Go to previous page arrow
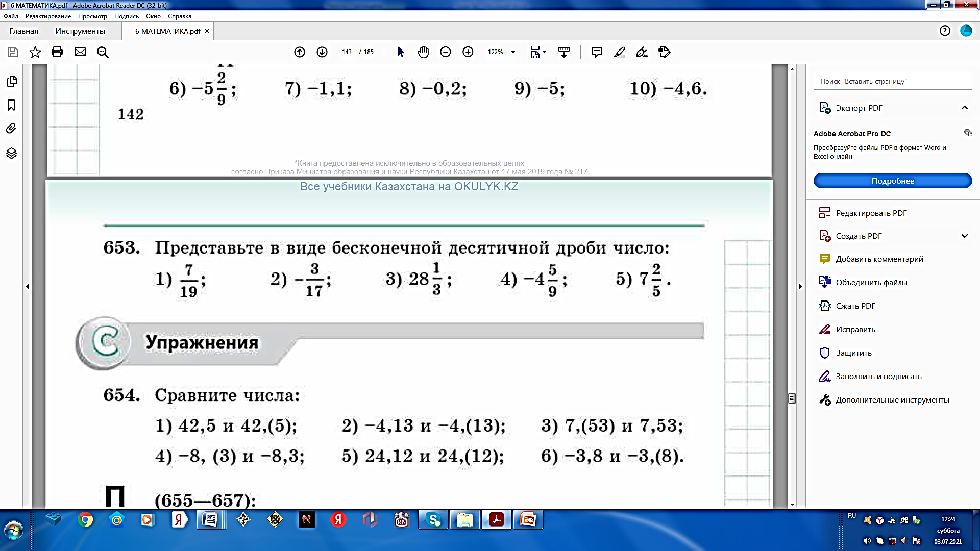The height and width of the screenshot is (551, 980). (x=300, y=52)
